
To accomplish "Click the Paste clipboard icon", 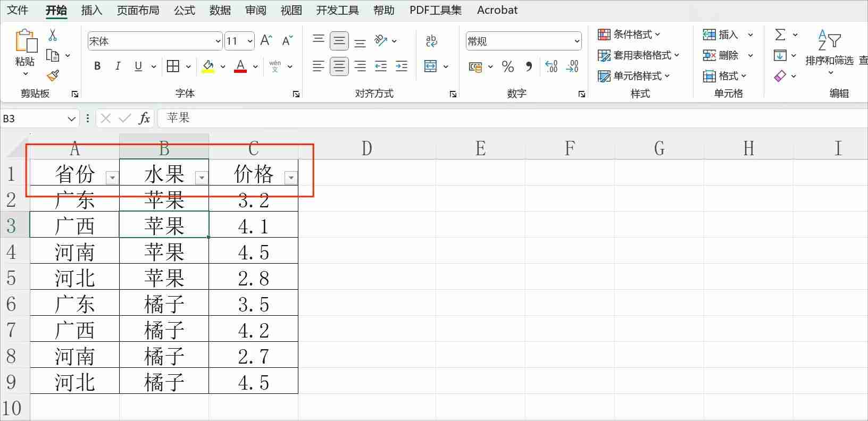I will tap(25, 41).
